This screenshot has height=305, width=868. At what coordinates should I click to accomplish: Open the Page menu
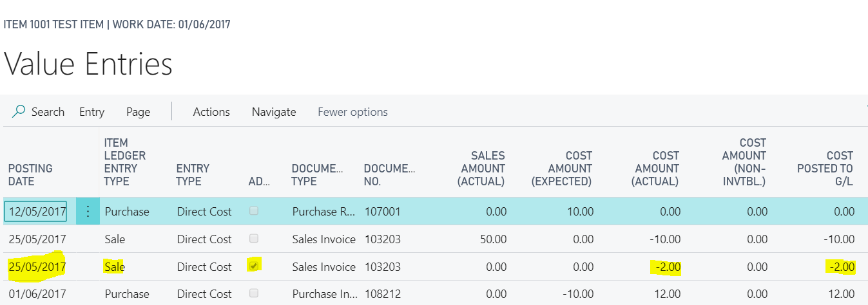[x=138, y=112]
